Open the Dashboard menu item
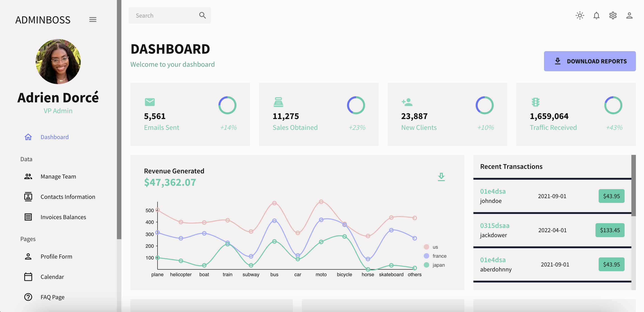644x312 pixels. 55,137
